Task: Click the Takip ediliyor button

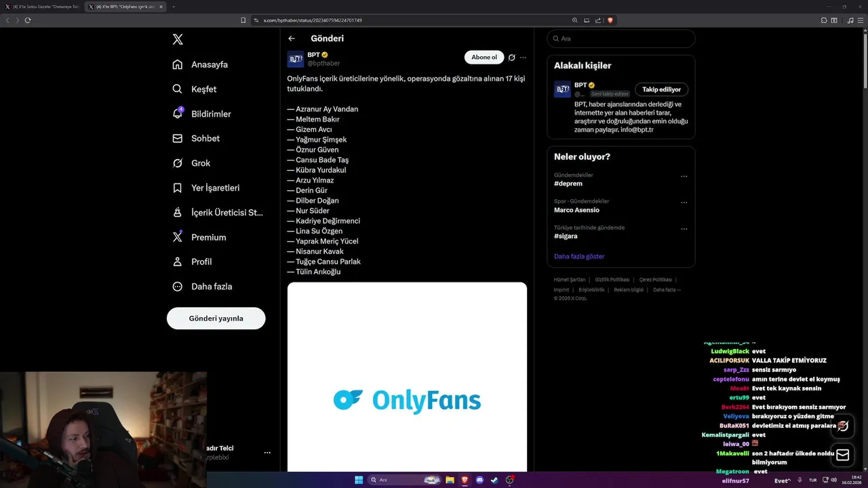Action: [x=662, y=89]
